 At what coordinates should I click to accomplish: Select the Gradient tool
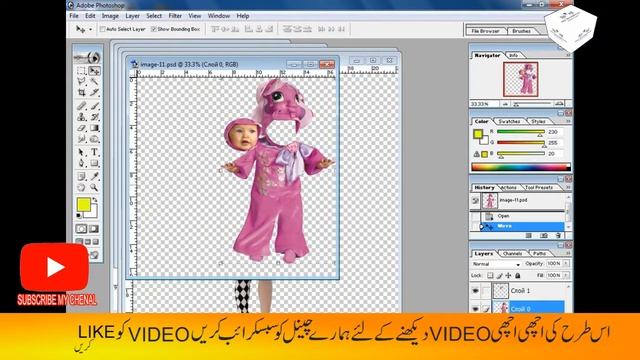tap(94, 128)
